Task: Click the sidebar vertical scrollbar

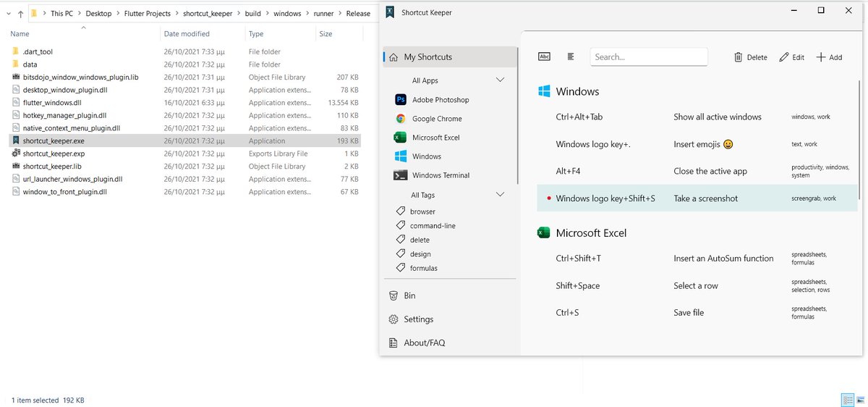Action: 519,116
